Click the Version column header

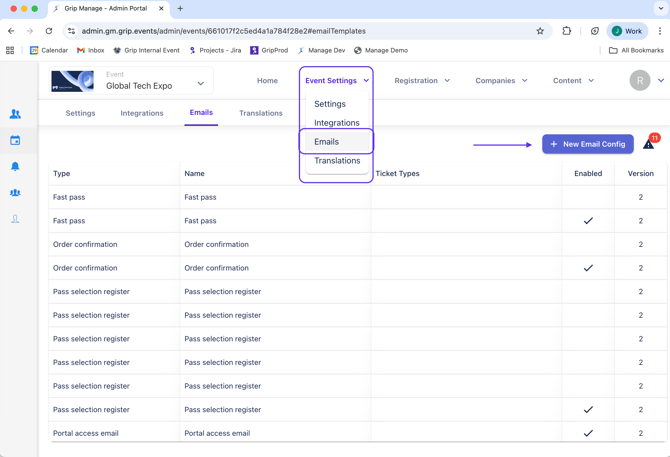pyautogui.click(x=641, y=173)
